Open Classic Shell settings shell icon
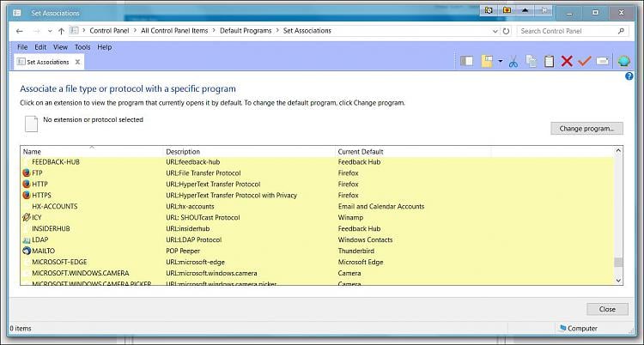The image size is (644, 345). (x=623, y=62)
